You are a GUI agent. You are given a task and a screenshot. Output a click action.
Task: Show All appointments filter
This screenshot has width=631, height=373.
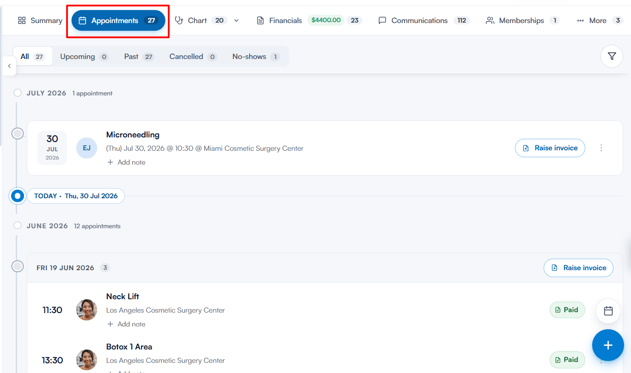point(32,56)
